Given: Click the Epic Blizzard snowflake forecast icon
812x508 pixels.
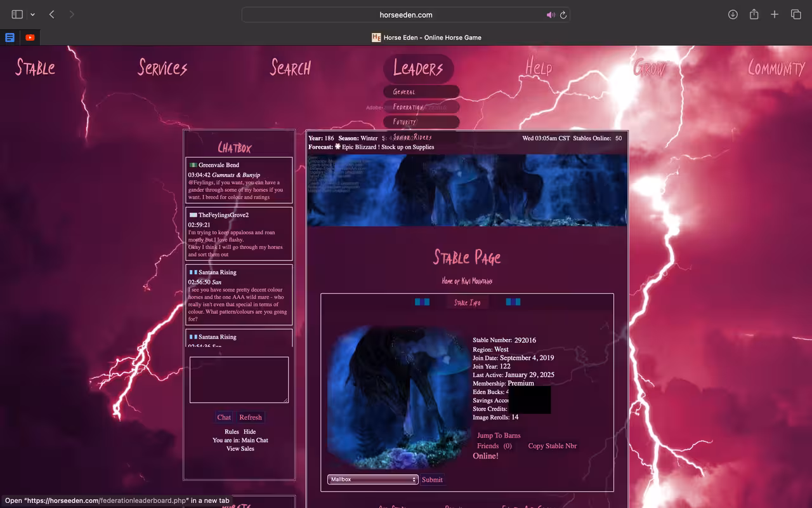Looking at the screenshot, I should pyautogui.click(x=337, y=147).
